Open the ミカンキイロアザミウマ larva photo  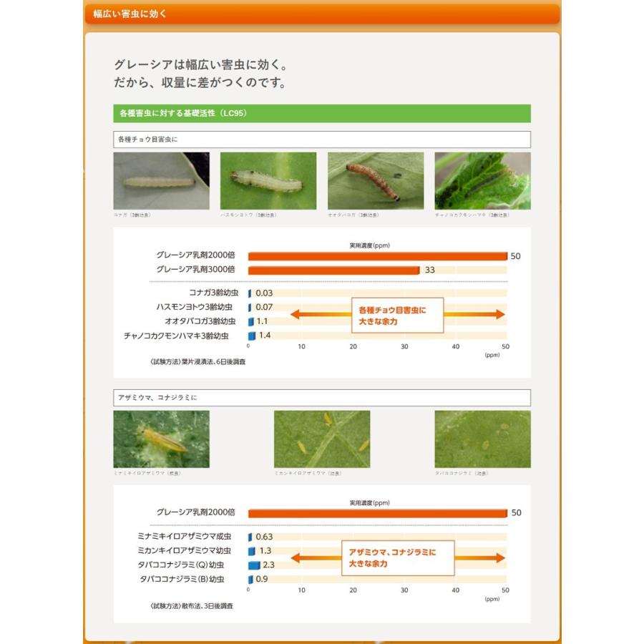click(322, 439)
